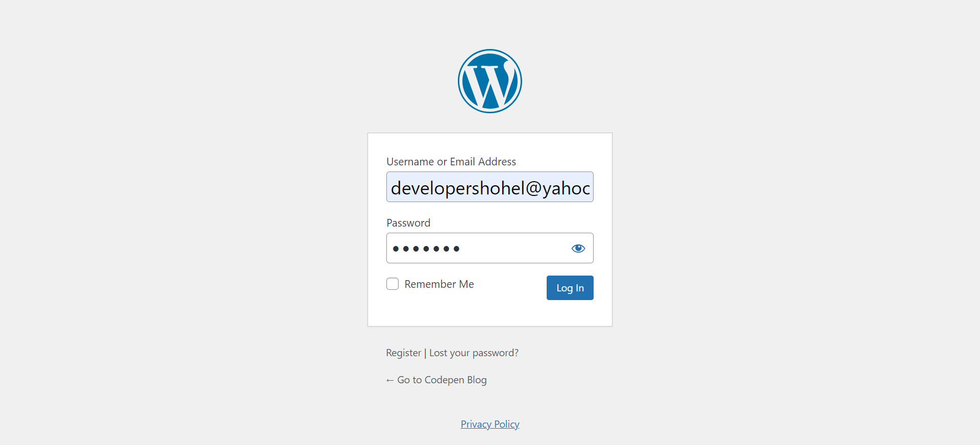Viewport: 980px width, 445px height.
Task: Focus the Username or Email Address field
Action: pos(490,187)
